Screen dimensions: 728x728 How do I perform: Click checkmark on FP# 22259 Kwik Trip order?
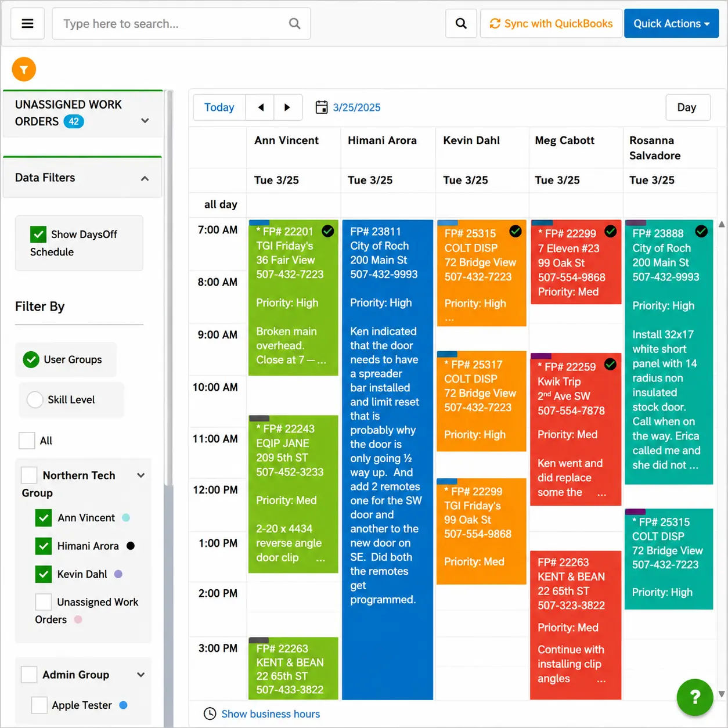coord(610,364)
